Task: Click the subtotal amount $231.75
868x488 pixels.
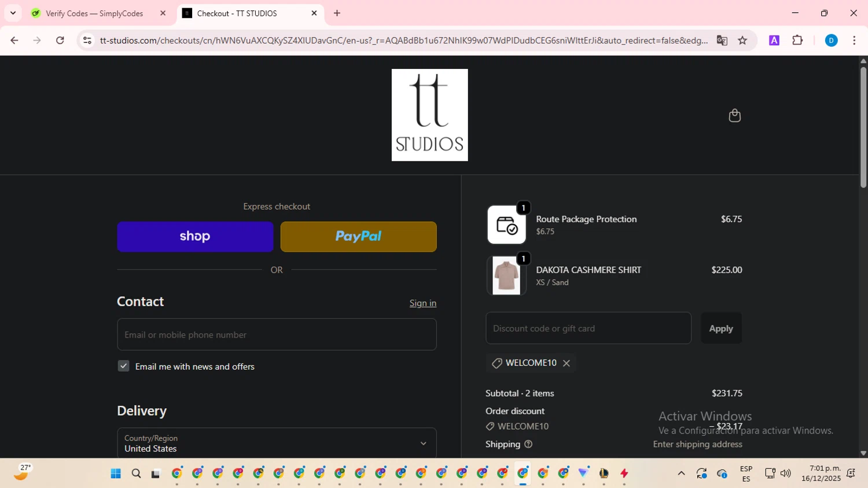Action: [727, 393]
